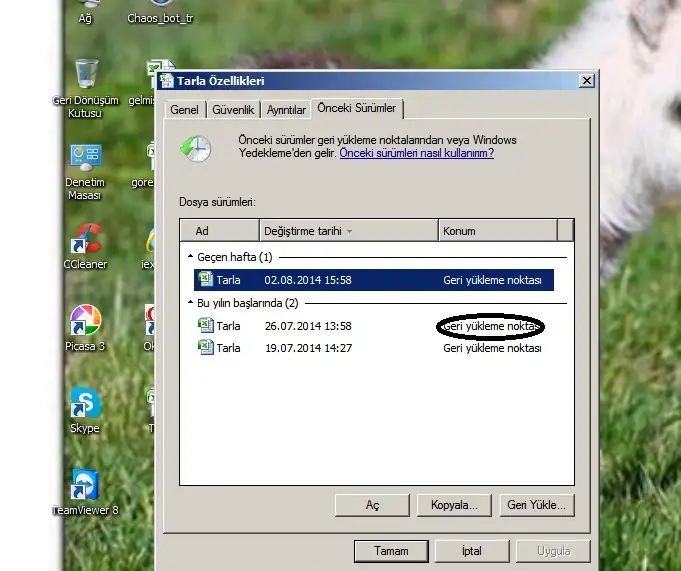Click the Konum column header
Viewport: 681px width, 571px height.
click(497, 231)
